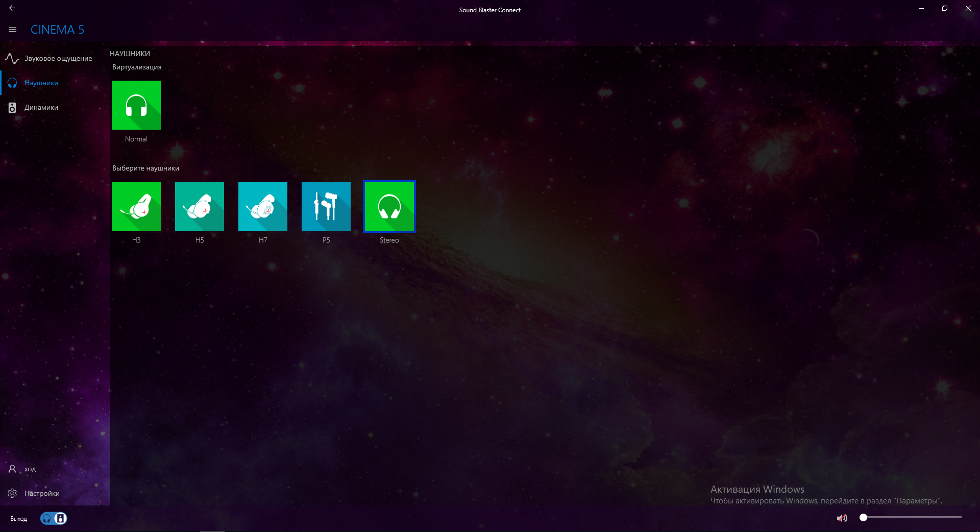Minimize the Sound Blaster Connect window
Image resolution: width=980 pixels, height=532 pixels.
(921, 8)
